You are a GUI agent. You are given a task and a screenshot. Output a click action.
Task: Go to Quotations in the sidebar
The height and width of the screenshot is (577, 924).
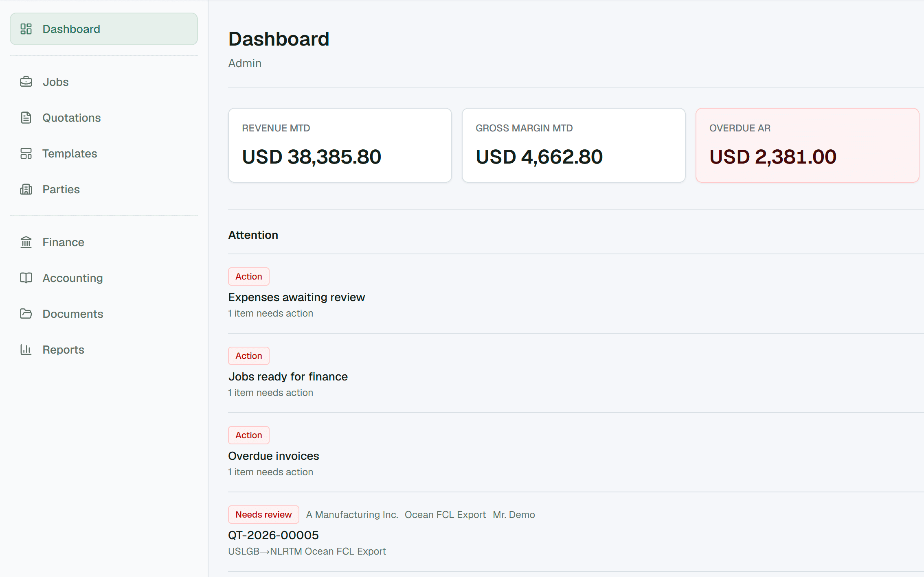(x=104, y=118)
